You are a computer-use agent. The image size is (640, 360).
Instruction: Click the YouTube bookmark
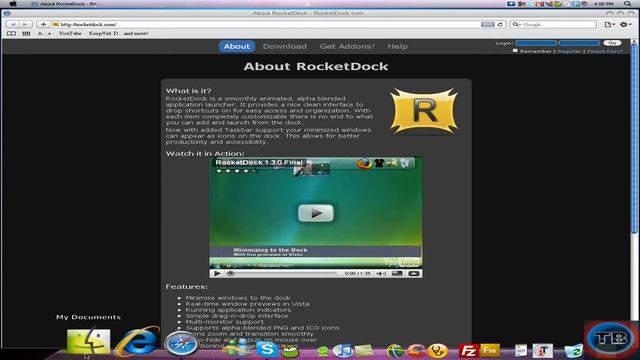70,33
